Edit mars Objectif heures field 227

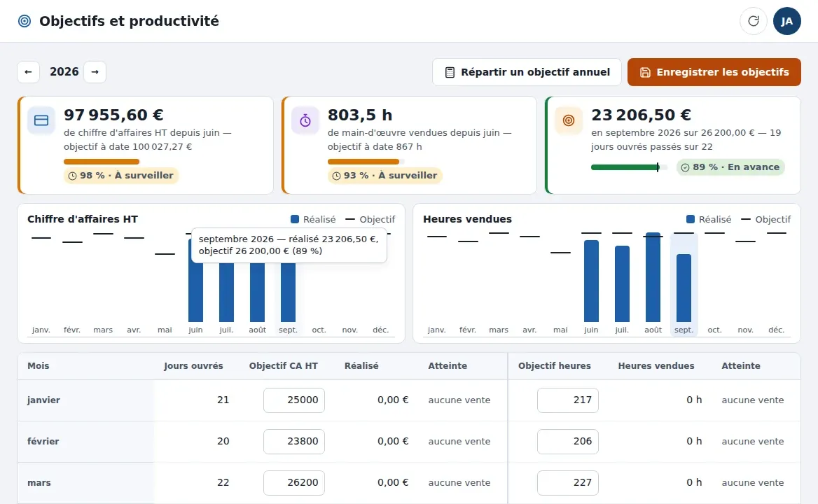click(567, 482)
